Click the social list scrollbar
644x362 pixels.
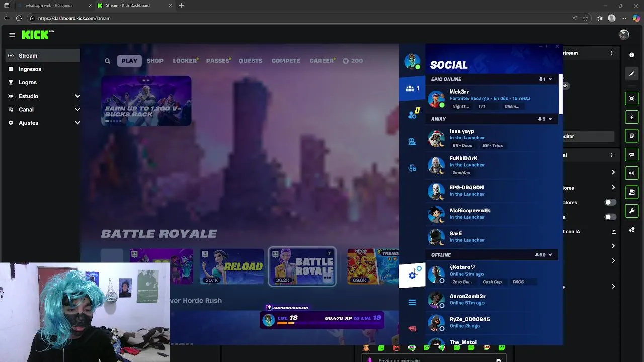pos(561,95)
